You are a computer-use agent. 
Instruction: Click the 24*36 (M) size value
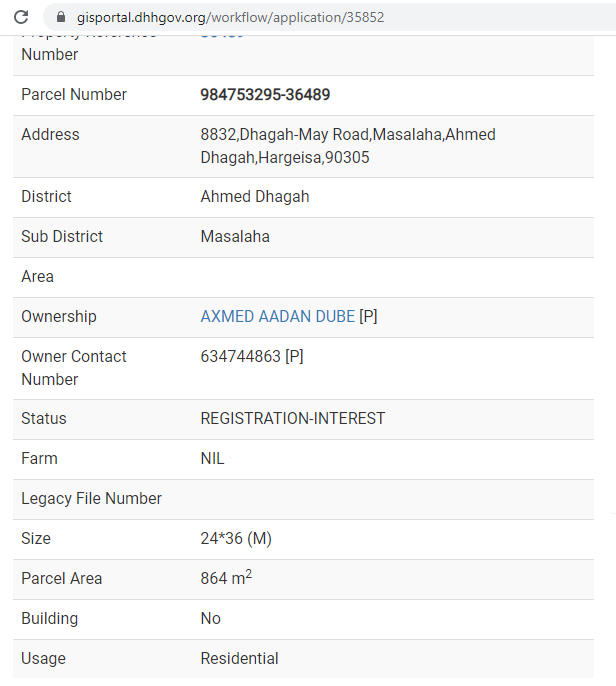[236, 538]
